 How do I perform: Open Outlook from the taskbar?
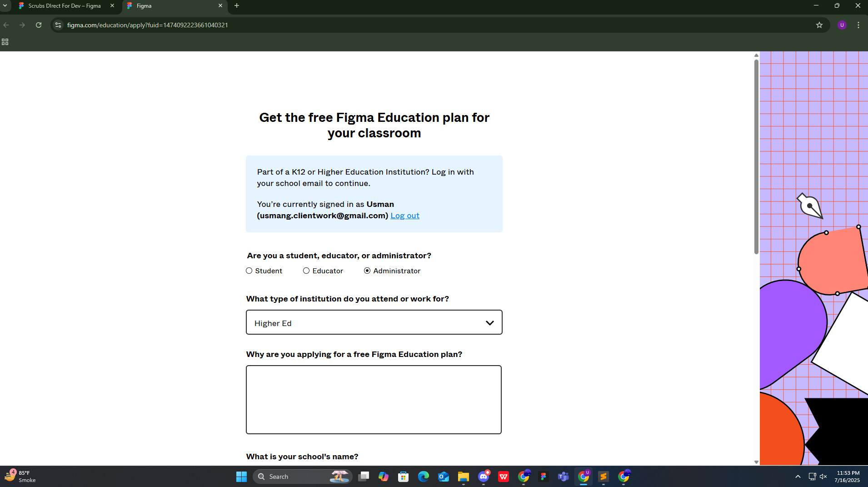pyautogui.click(x=444, y=477)
